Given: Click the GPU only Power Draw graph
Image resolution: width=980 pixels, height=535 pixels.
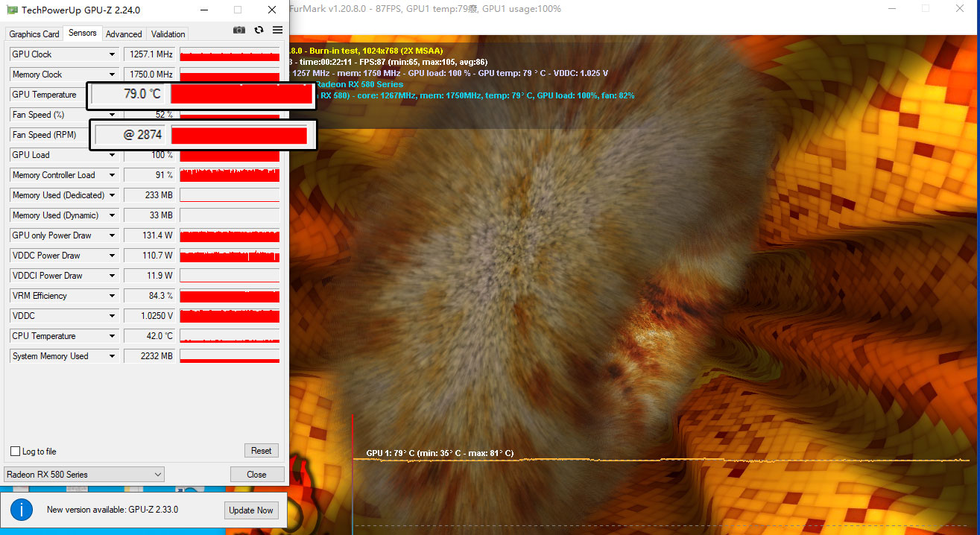Looking at the screenshot, I should (230, 235).
